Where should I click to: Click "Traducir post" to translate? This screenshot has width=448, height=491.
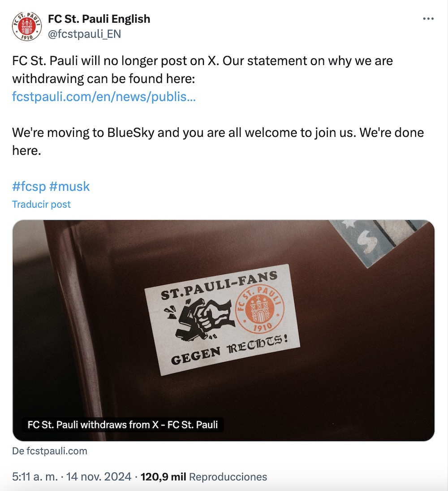tap(41, 204)
